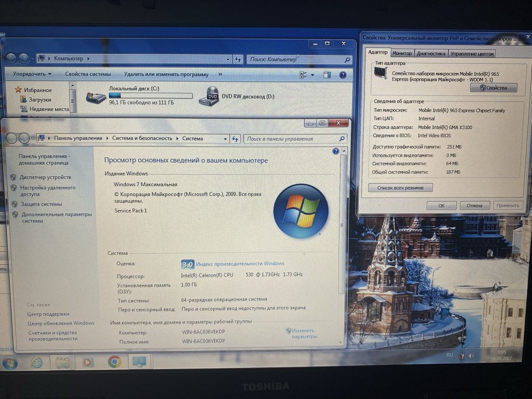532x399 pixels.
Task: Switch to the Монитор tab
Action: pyautogui.click(x=402, y=53)
